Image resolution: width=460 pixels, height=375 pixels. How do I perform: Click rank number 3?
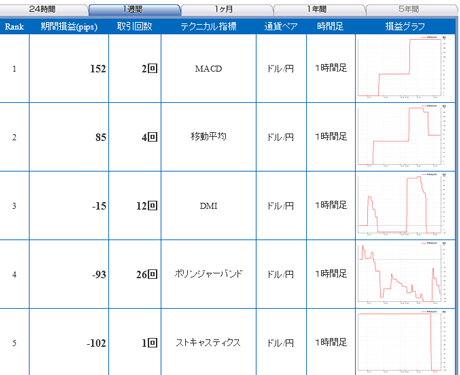tap(14, 206)
